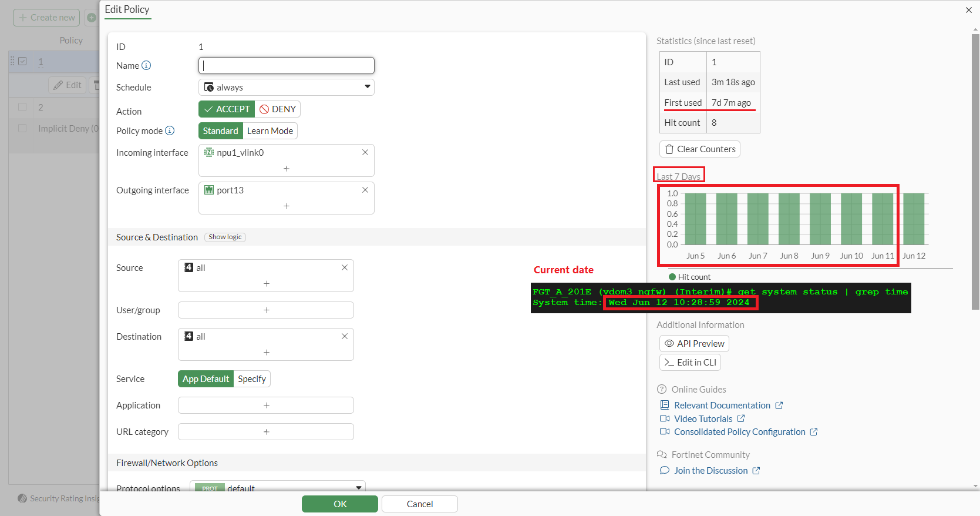The width and height of the screenshot is (980, 516).
Task: Click the Name info icon
Action: 146,65
